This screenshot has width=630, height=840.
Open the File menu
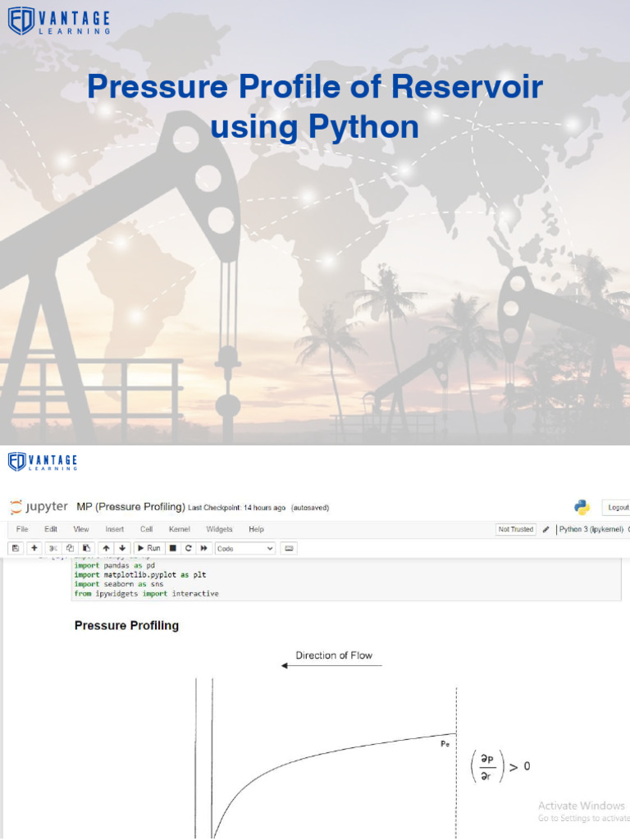click(22, 529)
